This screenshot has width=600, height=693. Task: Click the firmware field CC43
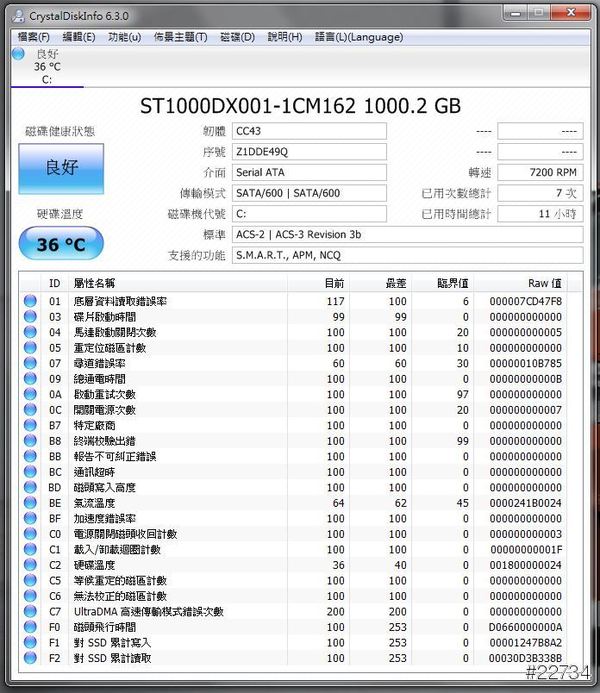point(309,131)
